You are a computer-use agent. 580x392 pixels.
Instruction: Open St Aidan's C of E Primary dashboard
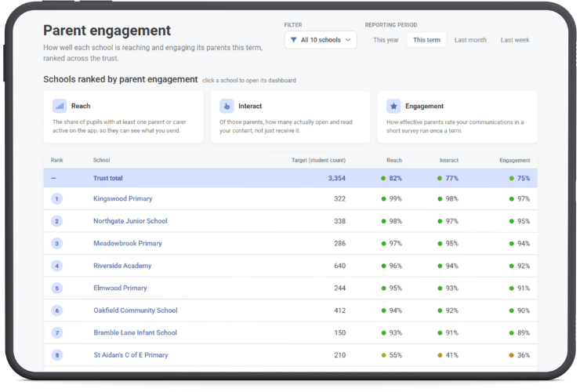click(131, 355)
